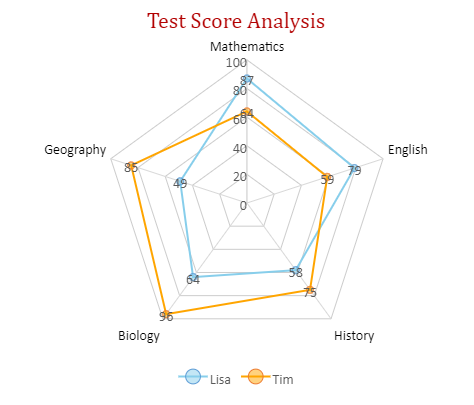The image size is (474, 405).
Task: Select Lisa's English data point 79
Action: coord(354,168)
